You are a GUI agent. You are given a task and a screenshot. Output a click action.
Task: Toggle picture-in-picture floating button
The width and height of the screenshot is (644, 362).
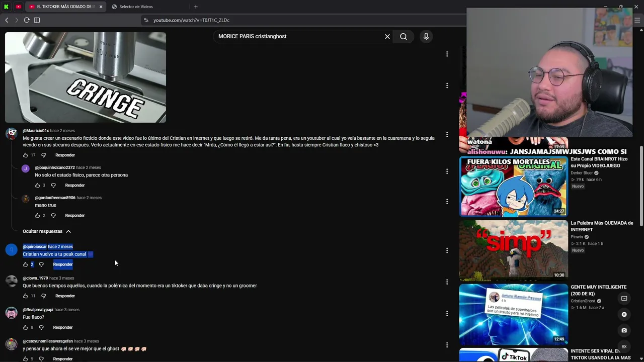pos(624,298)
